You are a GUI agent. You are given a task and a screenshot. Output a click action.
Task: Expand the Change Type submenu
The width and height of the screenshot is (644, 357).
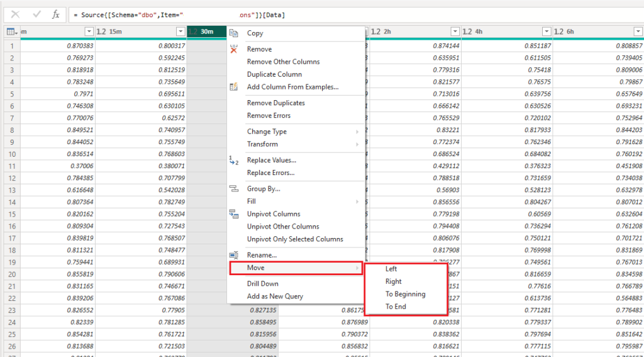(x=296, y=132)
